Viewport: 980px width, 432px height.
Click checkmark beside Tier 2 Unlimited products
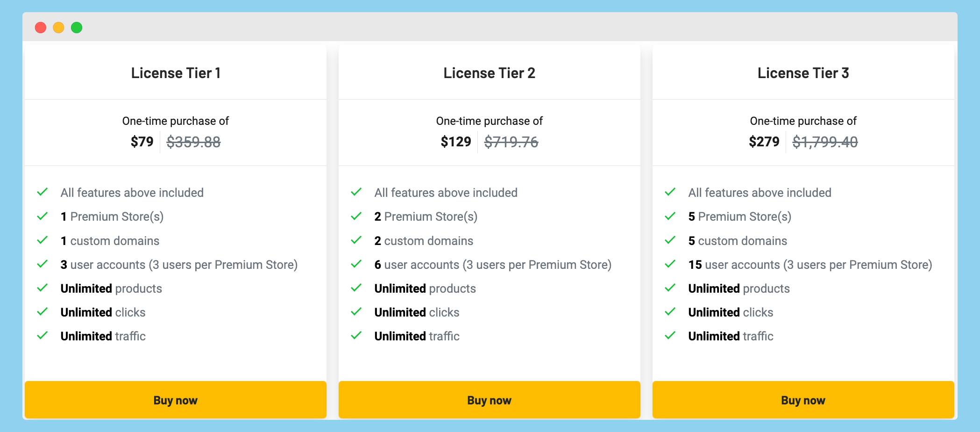(356, 288)
